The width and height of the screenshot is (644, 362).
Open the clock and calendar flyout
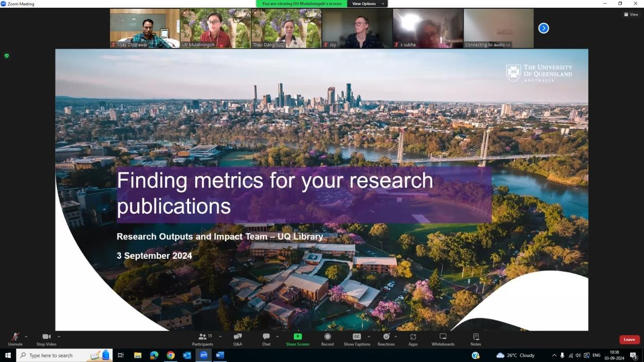click(614, 355)
